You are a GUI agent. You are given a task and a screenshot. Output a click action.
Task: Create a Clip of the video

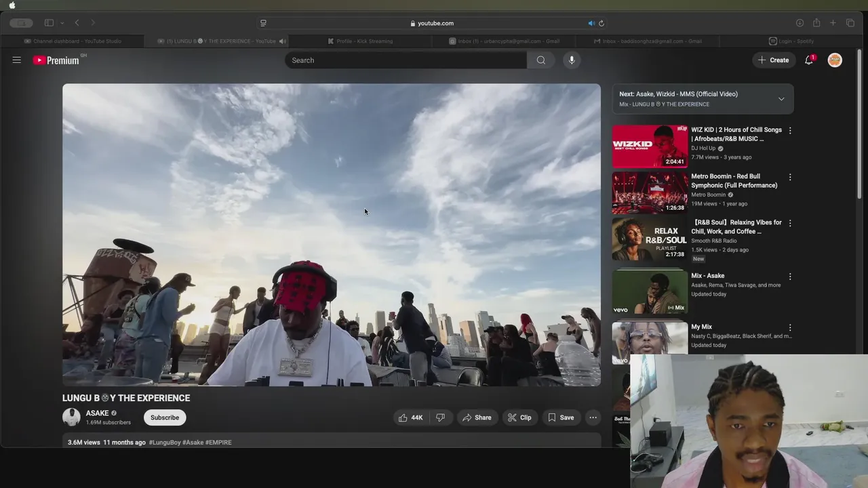(x=519, y=418)
